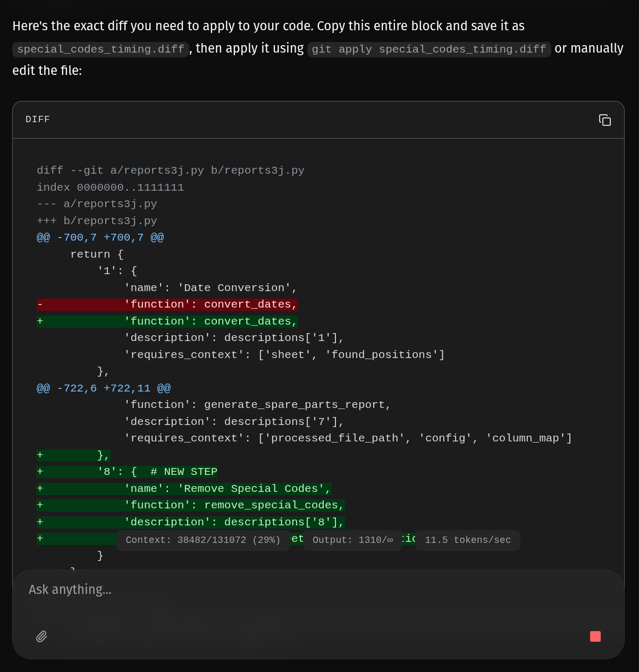Stop generation with the red square button
Image resolution: width=639 pixels, height=672 pixels.
(595, 636)
